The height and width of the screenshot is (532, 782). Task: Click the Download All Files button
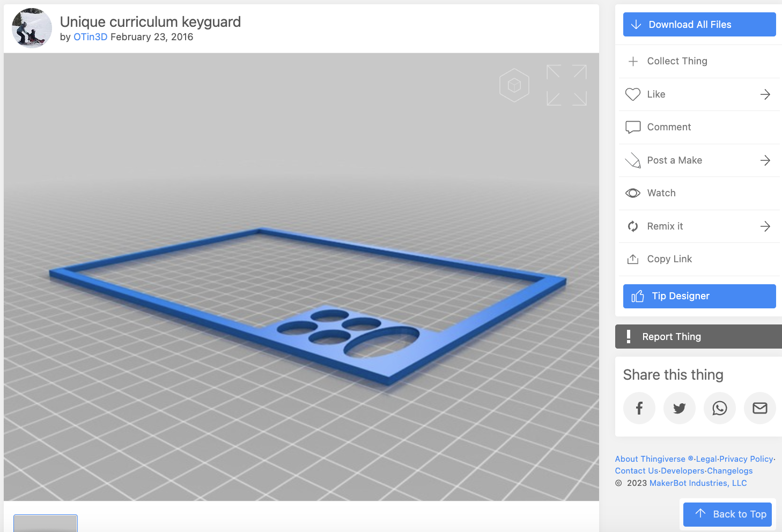click(x=699, y=24)
